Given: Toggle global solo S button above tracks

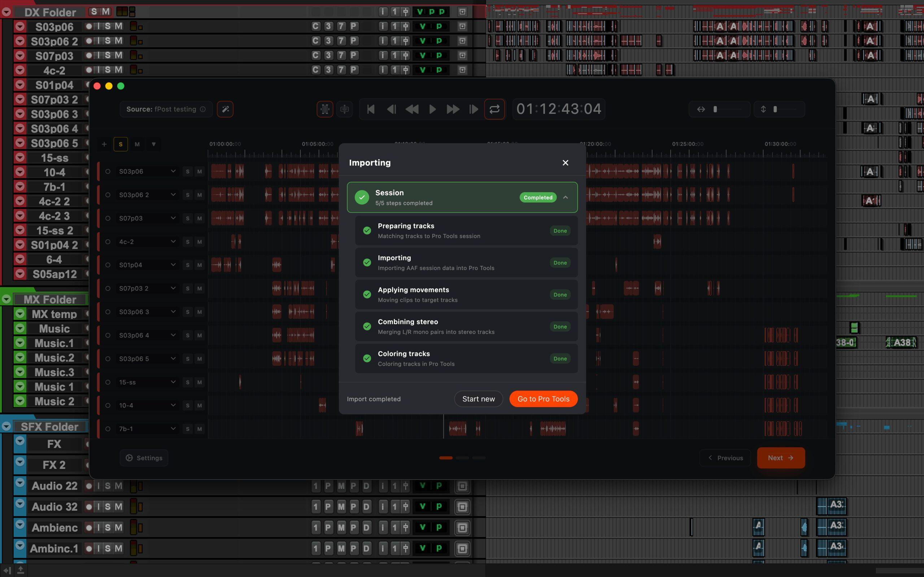Looking at the screenshot, I should point(121,144).
